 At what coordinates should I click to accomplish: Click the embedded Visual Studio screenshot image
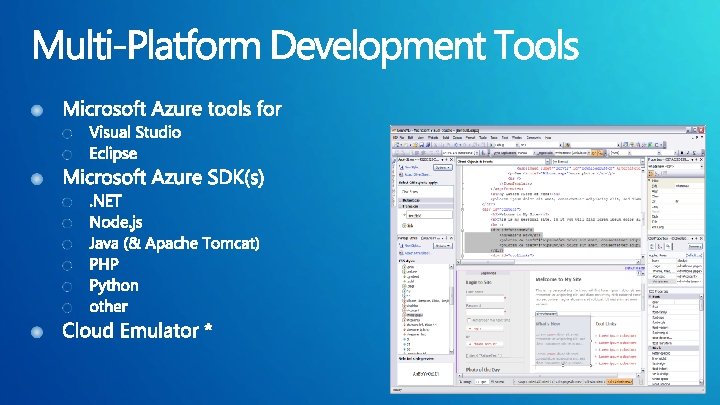pyautogui.click(x=548, y=259)
